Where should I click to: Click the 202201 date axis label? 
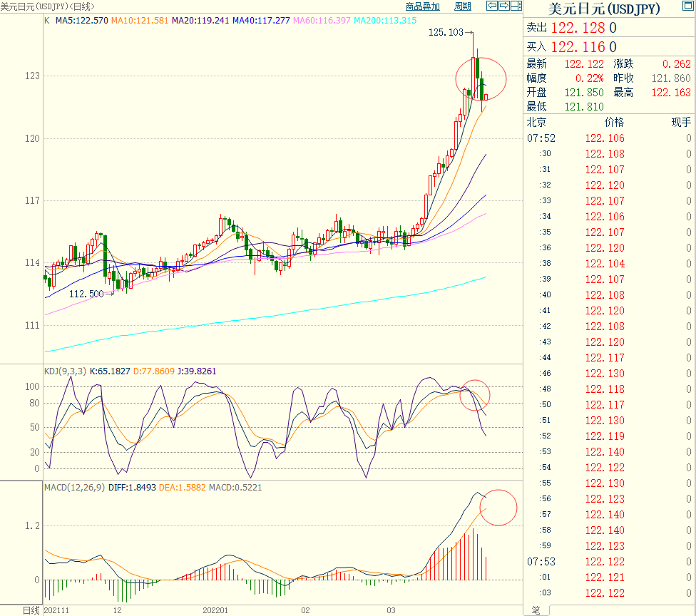point(215,610)
